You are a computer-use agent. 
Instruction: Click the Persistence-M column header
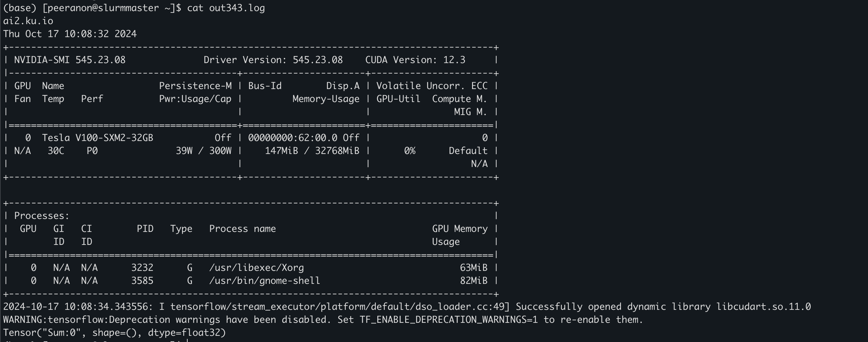pos(195,86)
